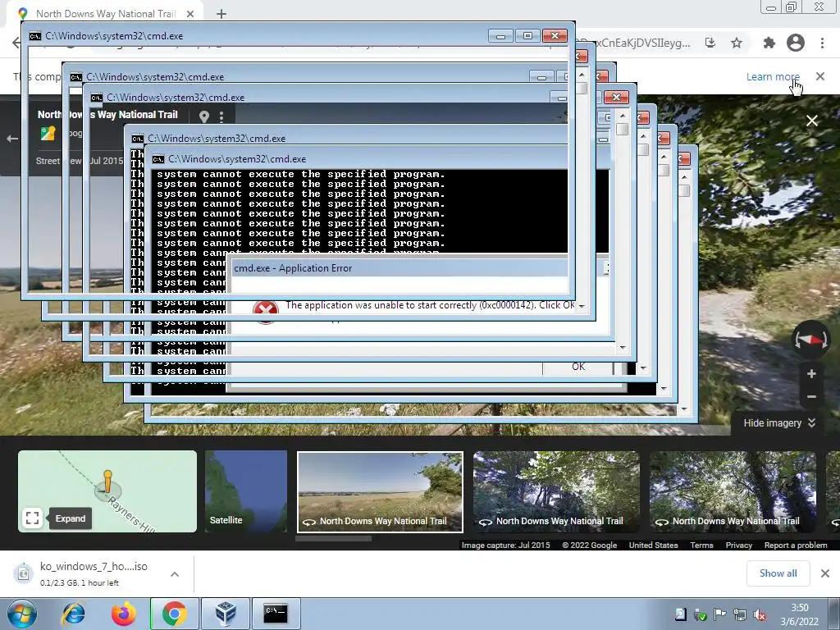Screen dimensions: 840x630
Task: Open a new Chrome tab
Action: pyautogui.click(x=221, y=14)
